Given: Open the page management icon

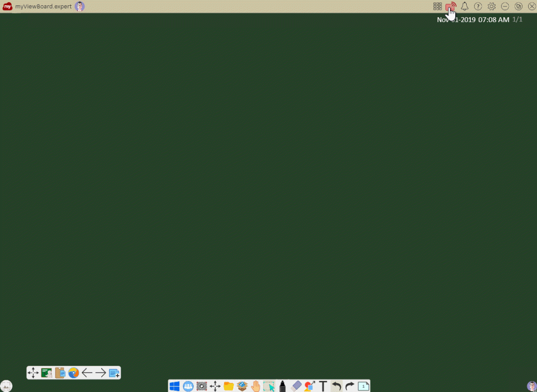Looking at the screenshot, I should 363,386.
